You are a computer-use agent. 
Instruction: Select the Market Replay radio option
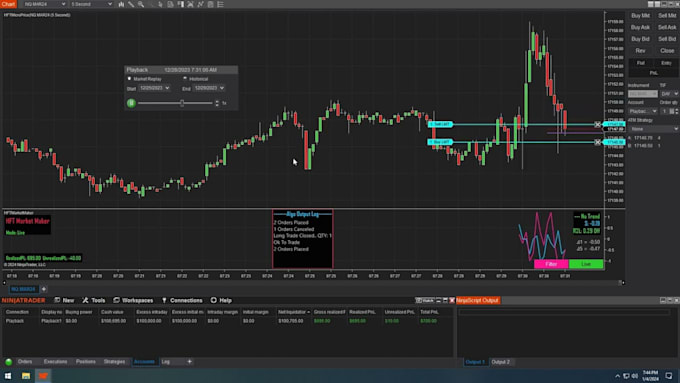129,79
